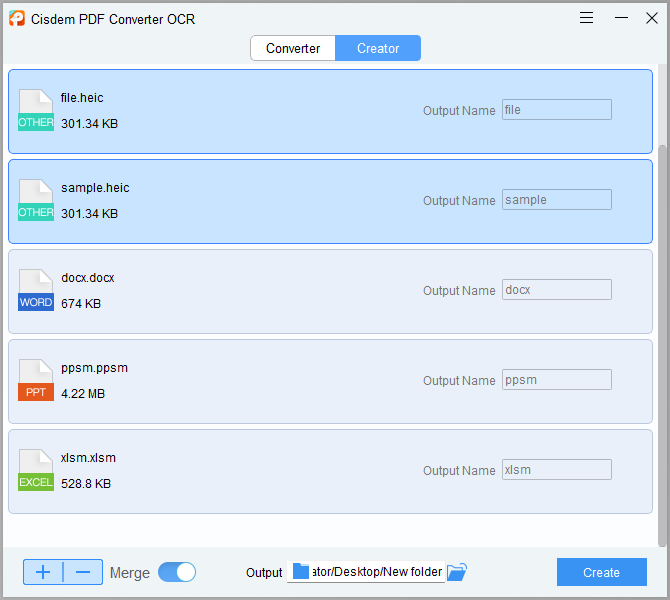Screen dimensions: 670x600
Task: Click the 528.8 KB size text
Action: [86, 484]
